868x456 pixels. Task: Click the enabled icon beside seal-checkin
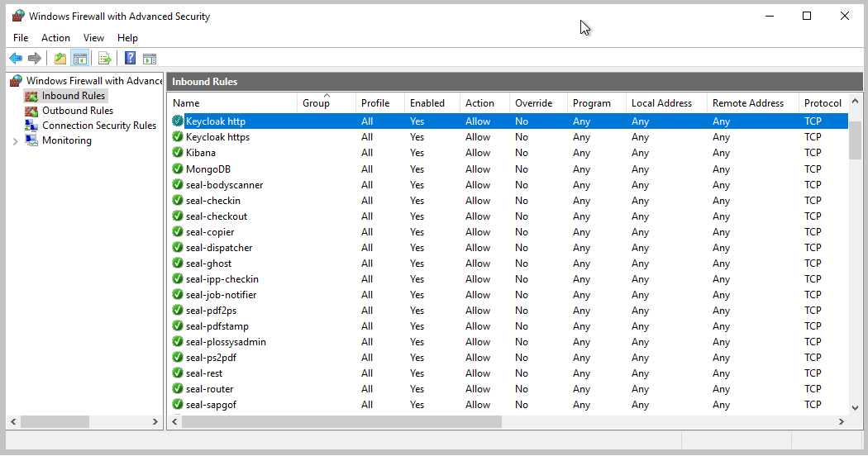tap(178, 201)
